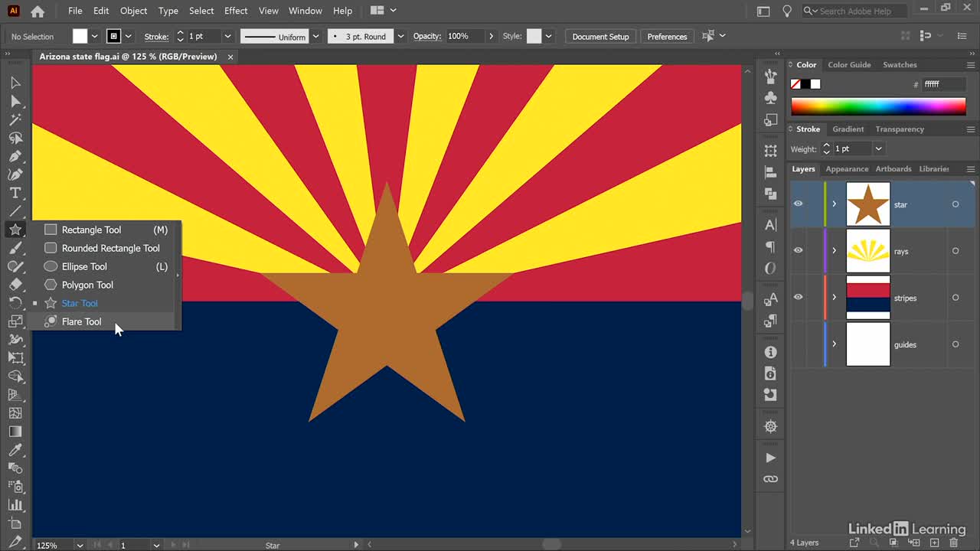
Task: Select the Magic Wand tool
Action: click(15, 119)
